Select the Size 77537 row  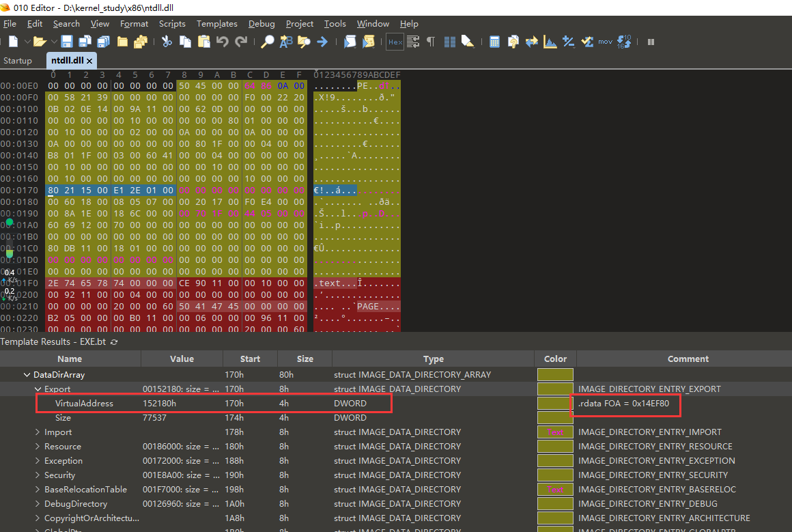tap(396, 418)
